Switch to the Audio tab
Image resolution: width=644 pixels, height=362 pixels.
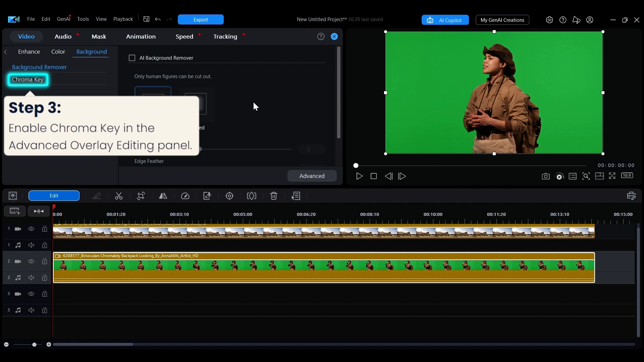(63, 37)
